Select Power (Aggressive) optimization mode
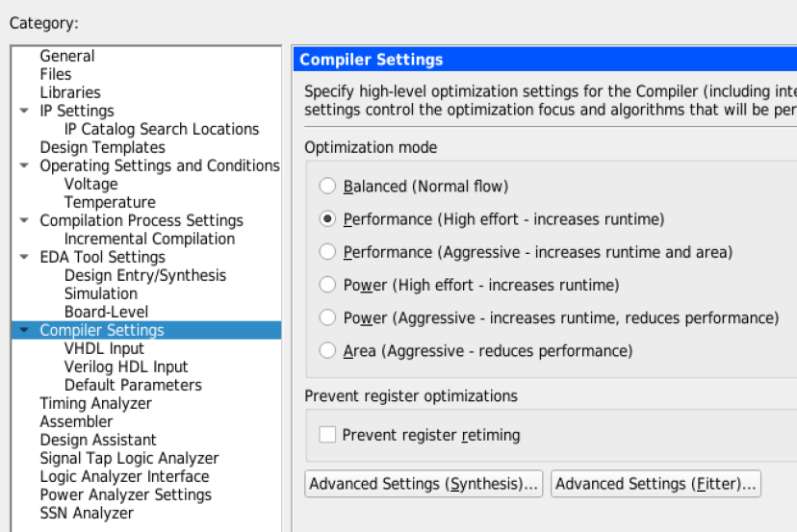The width and height of the screenshot is (797, 532). point(327,317)
